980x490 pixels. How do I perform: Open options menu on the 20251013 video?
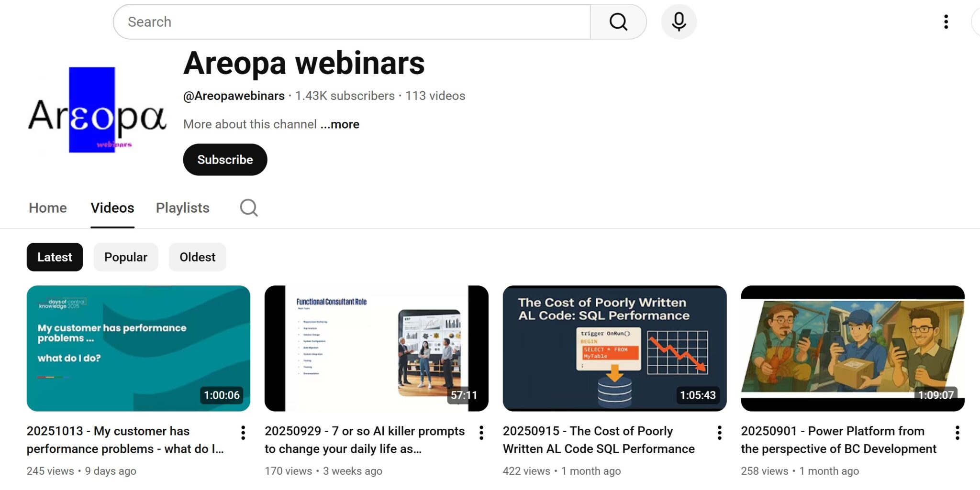243,432
